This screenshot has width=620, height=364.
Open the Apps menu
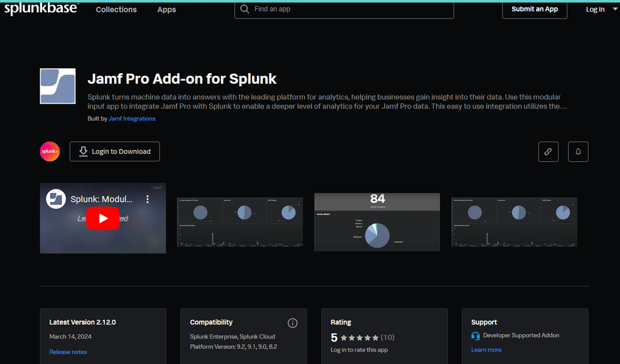point(166,9)
